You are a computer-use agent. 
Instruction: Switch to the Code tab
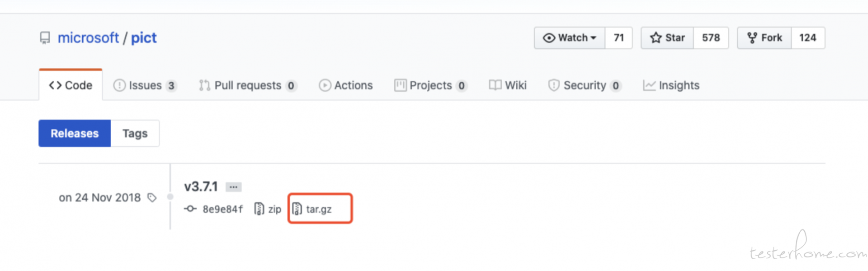click(x=71, y=85)
